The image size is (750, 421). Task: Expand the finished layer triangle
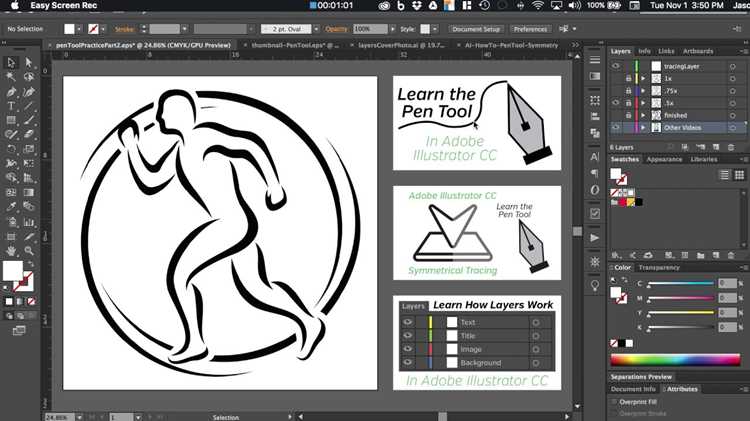(643, 115)
